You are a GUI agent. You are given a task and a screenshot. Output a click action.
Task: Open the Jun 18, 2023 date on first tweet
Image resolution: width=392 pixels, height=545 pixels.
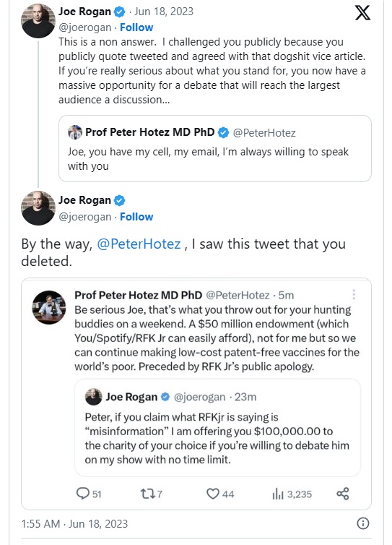[x=164, y=12]
